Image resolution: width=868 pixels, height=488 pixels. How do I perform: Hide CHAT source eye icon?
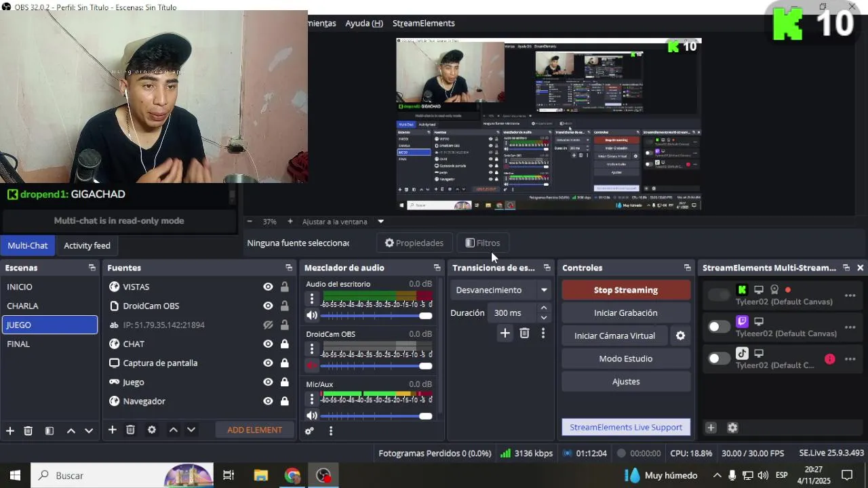point(268,344)
